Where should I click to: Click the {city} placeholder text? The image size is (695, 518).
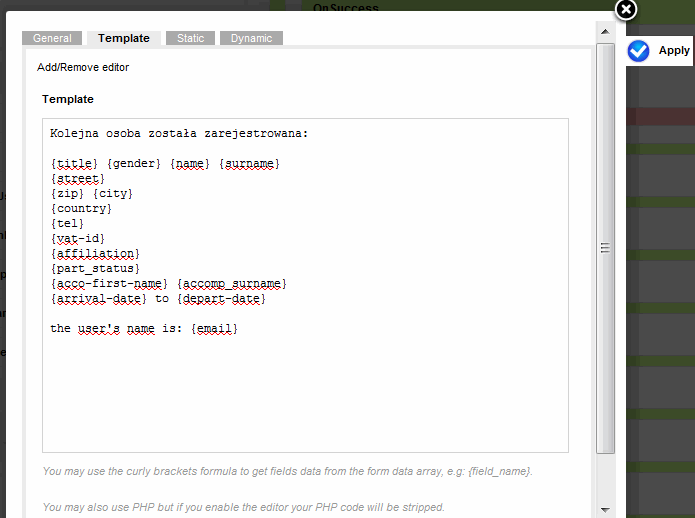coord(113,194)
